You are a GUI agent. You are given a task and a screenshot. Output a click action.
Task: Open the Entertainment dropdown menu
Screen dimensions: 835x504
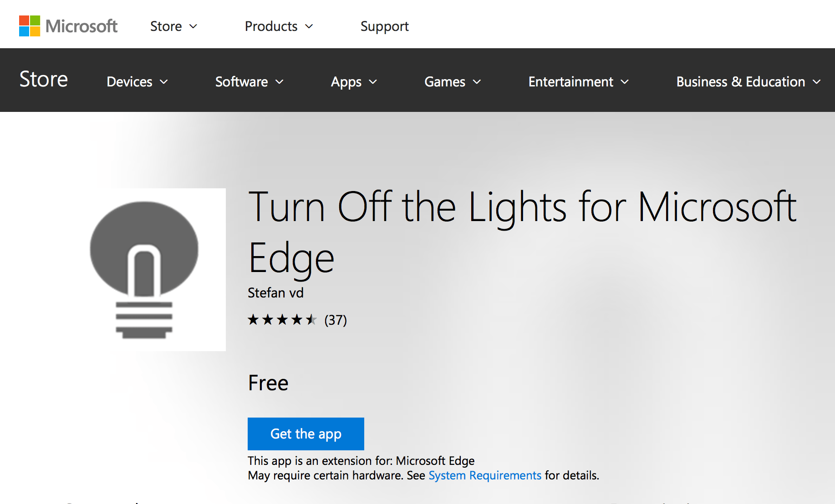click(579, 82)
